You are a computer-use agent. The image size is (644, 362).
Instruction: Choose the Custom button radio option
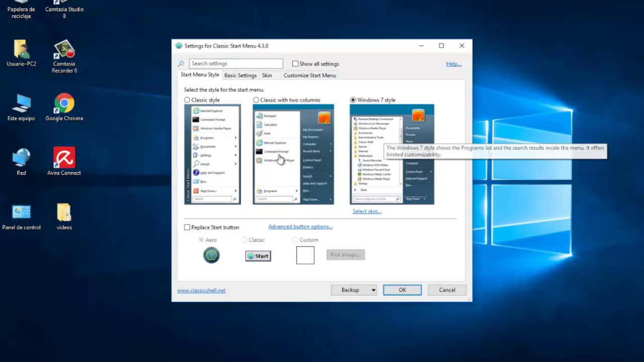(x=295, y=240)
